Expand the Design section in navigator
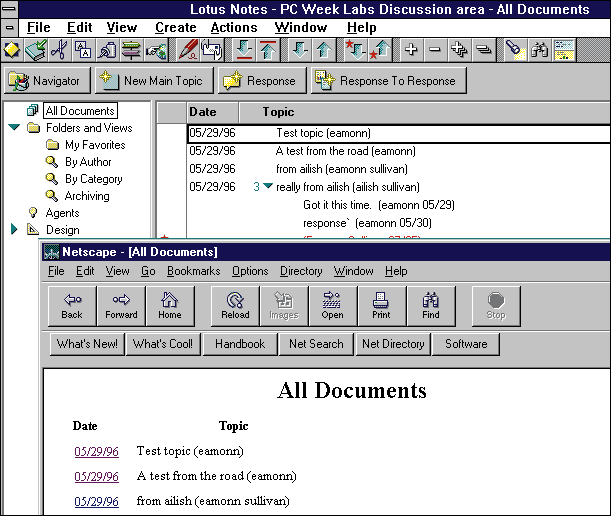 point(14,229)
